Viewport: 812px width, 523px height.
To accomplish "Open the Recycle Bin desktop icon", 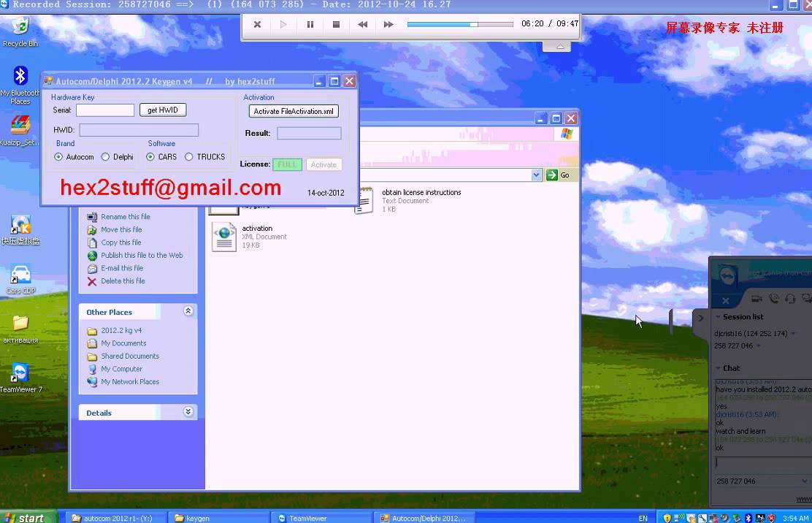I will point(20,31).
